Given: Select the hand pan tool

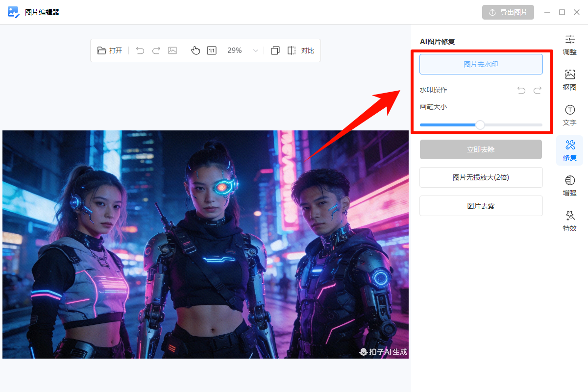Looking at the screenshot, I should click(196, 50).
